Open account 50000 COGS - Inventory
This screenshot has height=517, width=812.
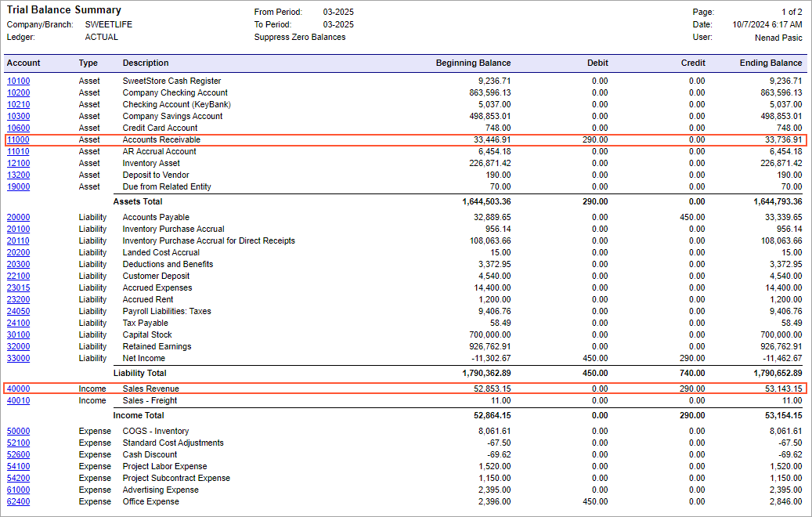(18, 431)
